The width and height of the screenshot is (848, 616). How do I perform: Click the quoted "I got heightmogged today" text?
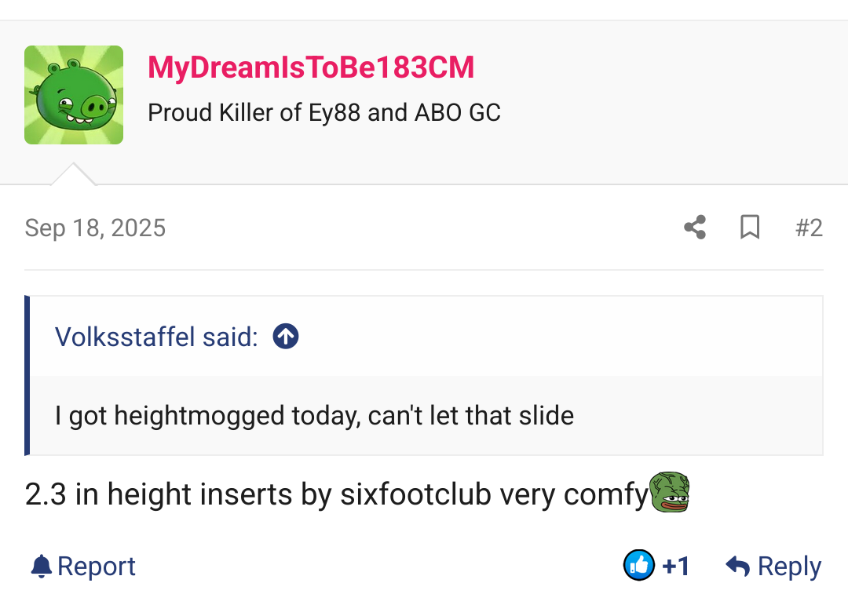pos(314,415)
